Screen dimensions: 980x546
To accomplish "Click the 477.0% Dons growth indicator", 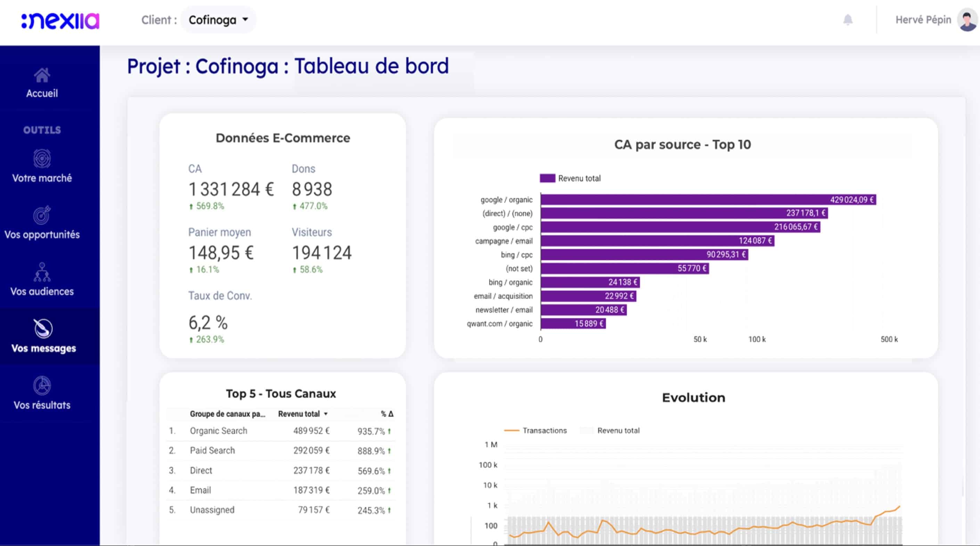I will click(310, 206).
